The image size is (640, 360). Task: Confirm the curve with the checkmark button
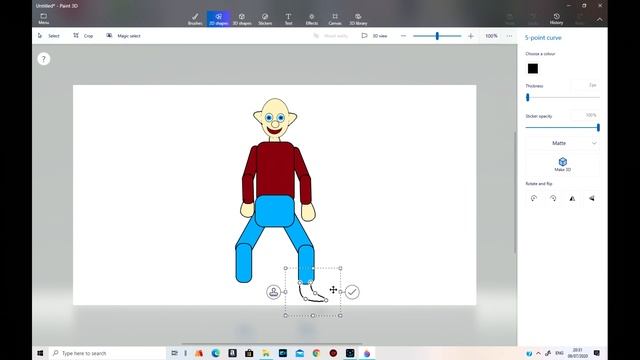[x=352, y=292]
